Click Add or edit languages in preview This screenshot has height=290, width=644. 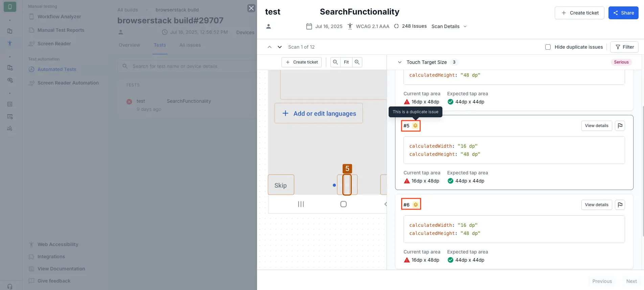click(x=319, y=114)
